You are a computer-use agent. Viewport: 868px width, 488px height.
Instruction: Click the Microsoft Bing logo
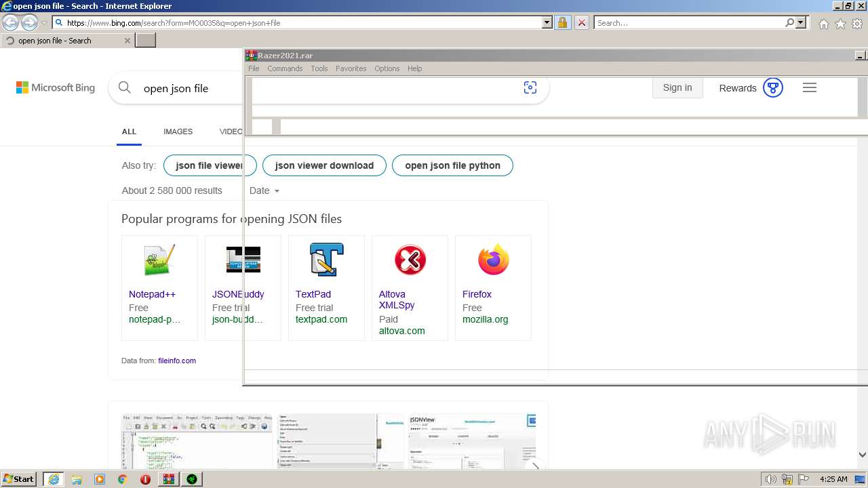(56, 87)
